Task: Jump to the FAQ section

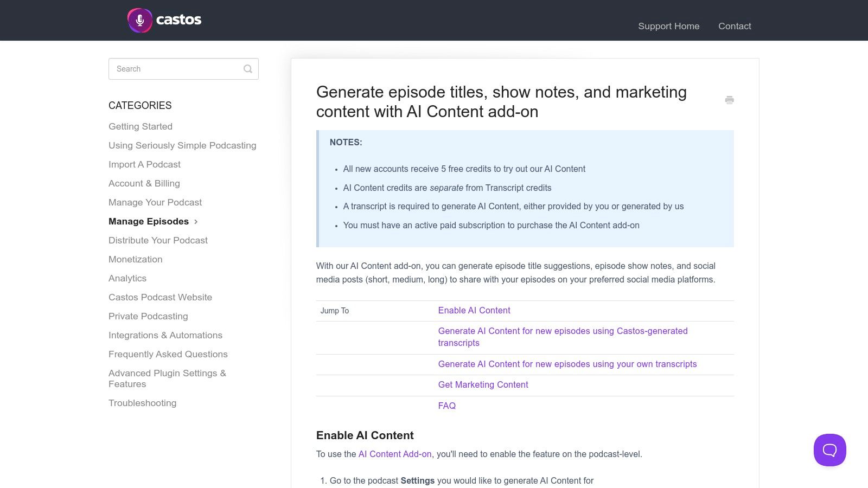Action: click(446, 406)
